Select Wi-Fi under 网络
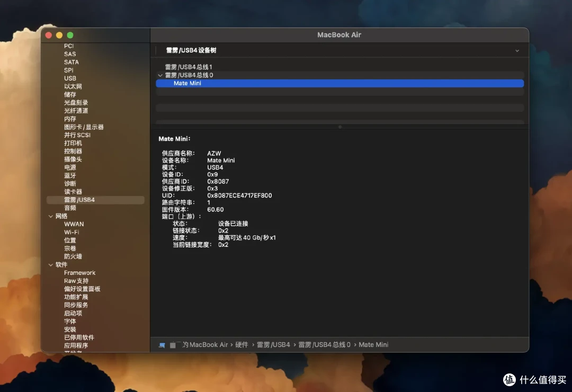 click(71, 232)
